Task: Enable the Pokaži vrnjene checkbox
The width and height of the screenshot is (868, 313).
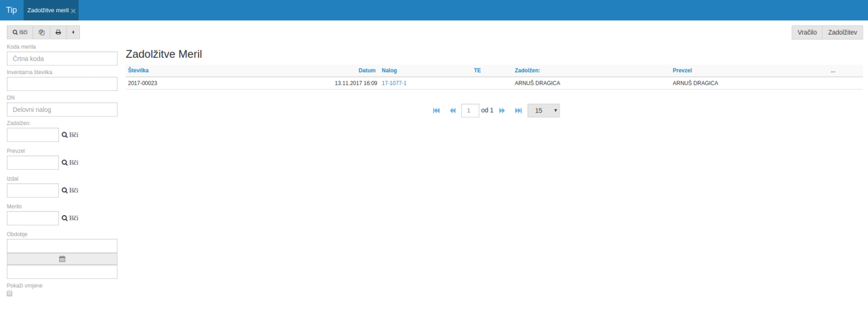Action: 9,293
